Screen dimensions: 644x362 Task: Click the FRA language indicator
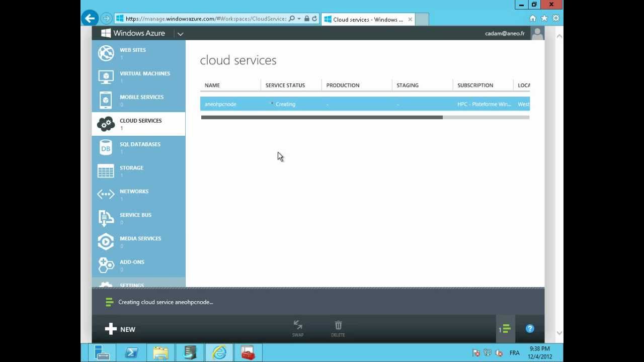pos(514,353)
